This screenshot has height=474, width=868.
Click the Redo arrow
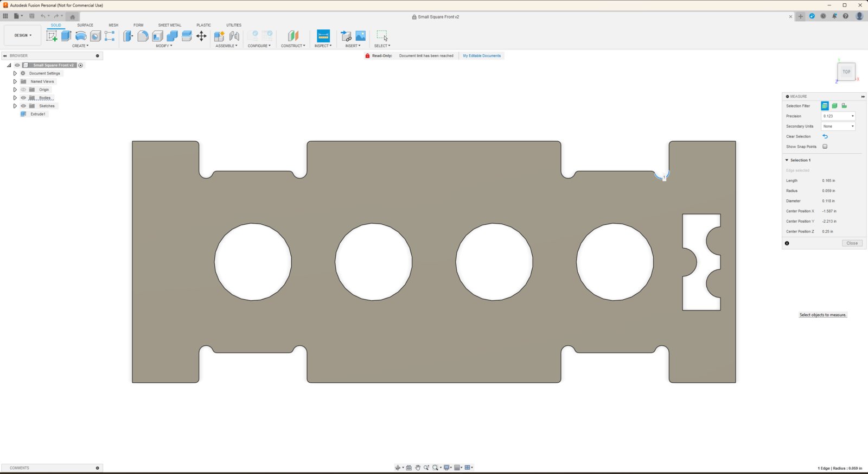click(x=56, y=16)
